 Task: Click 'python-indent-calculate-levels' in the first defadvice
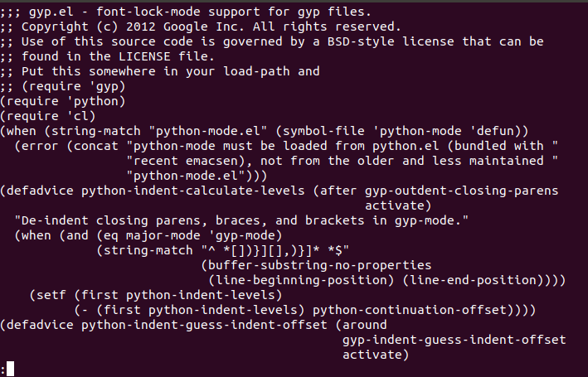pos(193,191)
